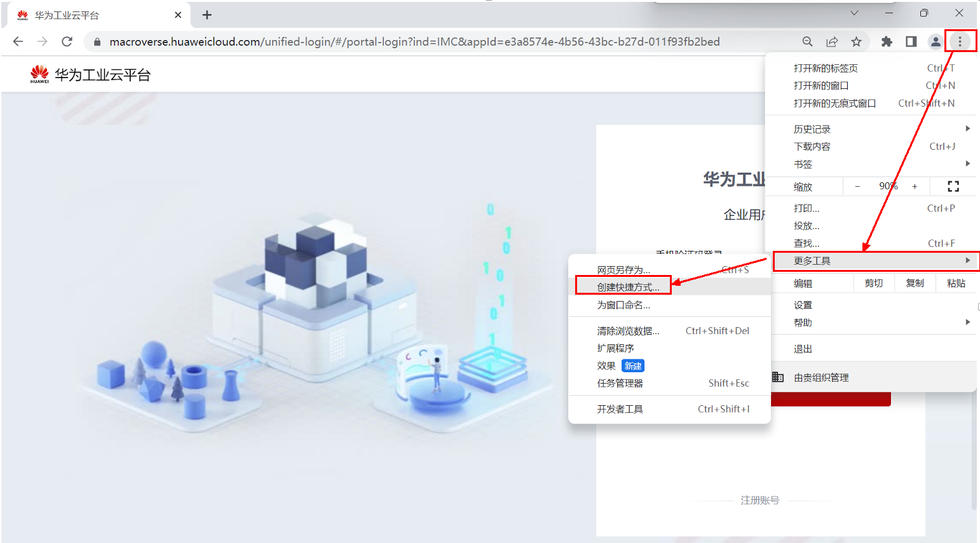Close the 华为工业云平台 tab
Screen dimensions: 980x543
coord(178,15)
